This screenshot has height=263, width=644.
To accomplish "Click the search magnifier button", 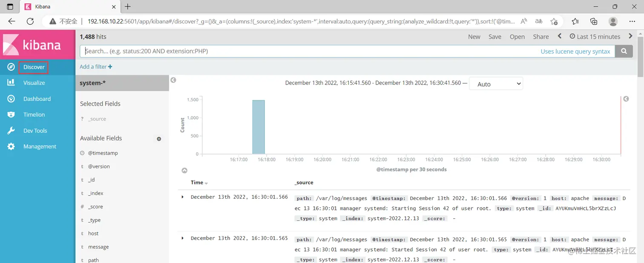I will tap(624, 51).
